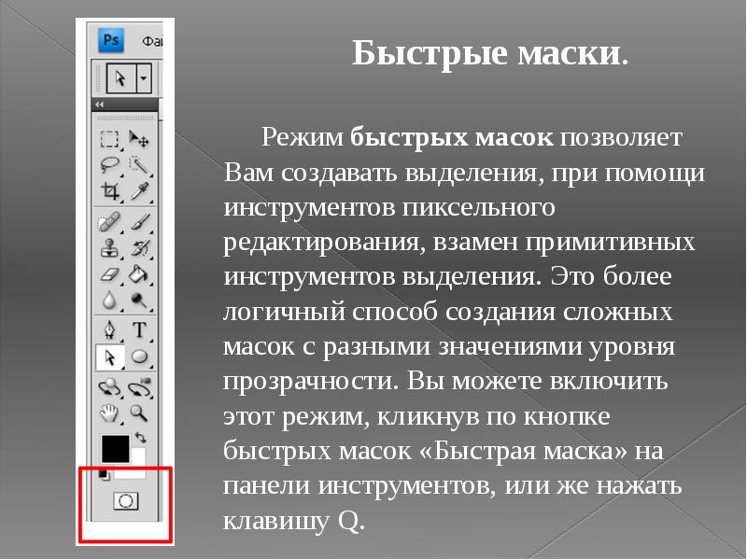Choose the Magic Wand selection tool
This screenshot has width=747, height=560.
coord(139,165)
